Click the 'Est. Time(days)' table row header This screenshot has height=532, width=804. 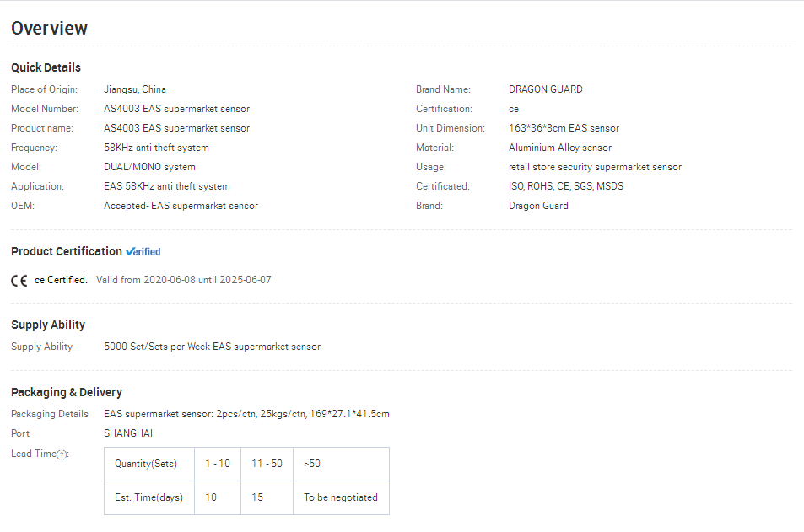coord(149,497)
